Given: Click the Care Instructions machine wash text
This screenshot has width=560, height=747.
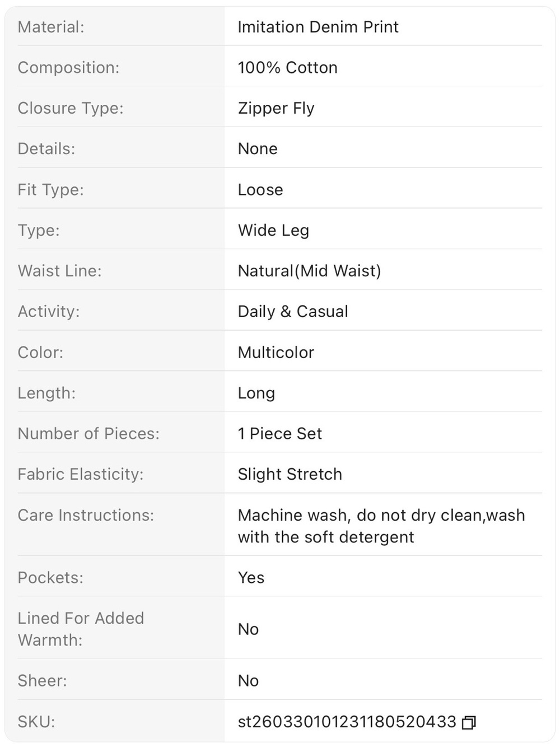Looking at the screenshot, I should pos(381,526).
